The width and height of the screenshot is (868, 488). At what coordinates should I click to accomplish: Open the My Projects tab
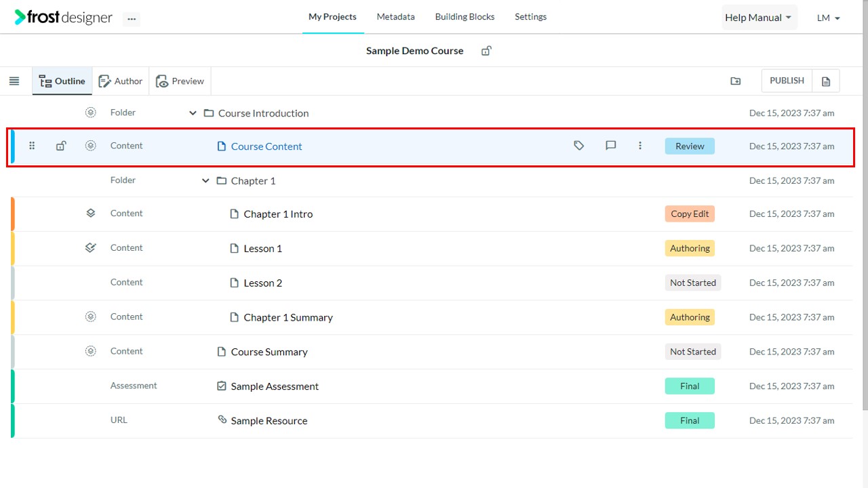[332, 17]
